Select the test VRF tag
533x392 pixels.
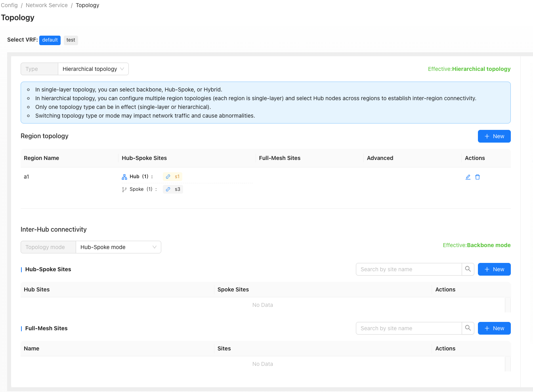(x=71, y=40)
